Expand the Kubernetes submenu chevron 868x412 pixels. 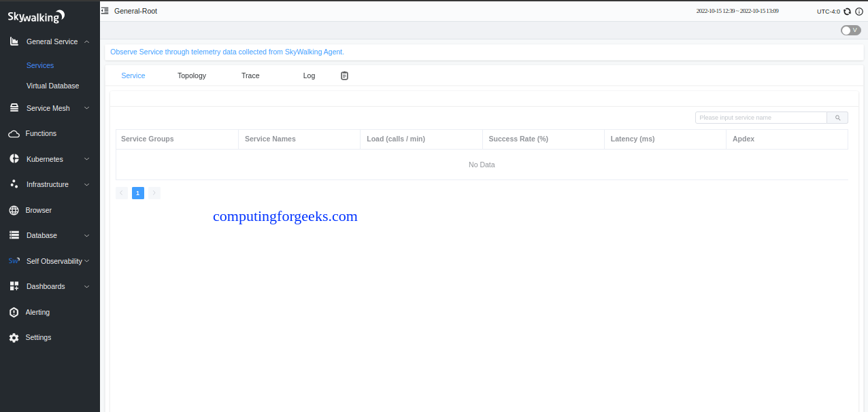tap(87, 159)
